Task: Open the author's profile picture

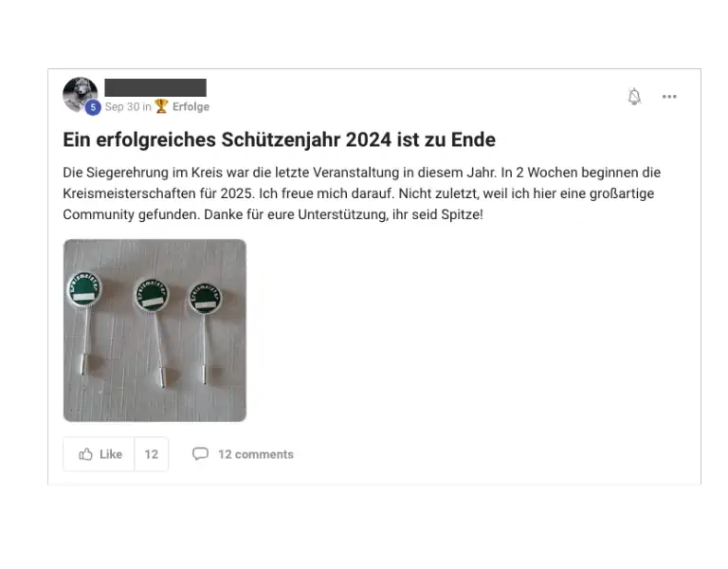Action: pos(81,95)
